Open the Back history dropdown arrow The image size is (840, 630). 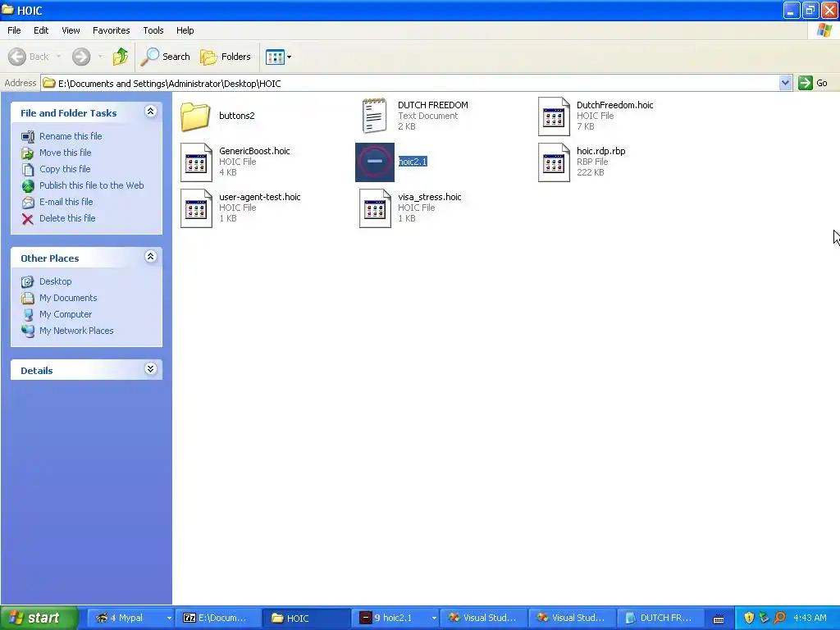tap(58, 57)
